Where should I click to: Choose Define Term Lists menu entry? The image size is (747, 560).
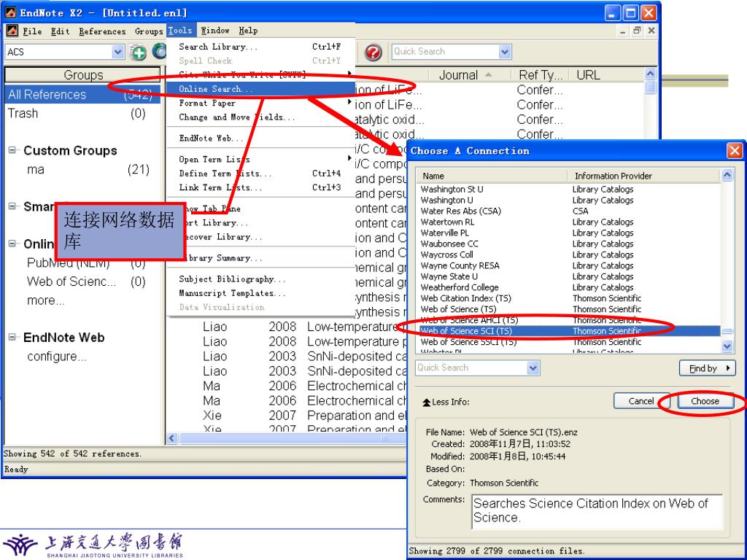260,174
